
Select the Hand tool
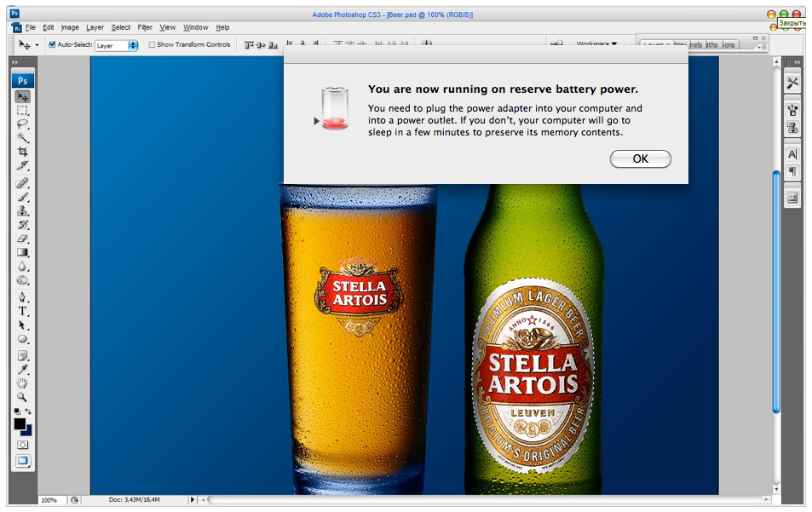tap(23, 383)
